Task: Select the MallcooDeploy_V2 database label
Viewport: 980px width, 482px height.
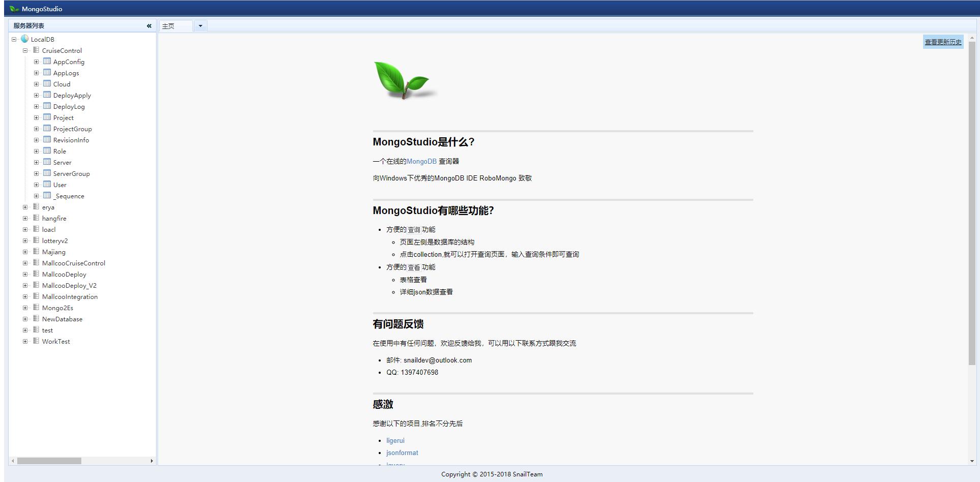Action: 69,285
